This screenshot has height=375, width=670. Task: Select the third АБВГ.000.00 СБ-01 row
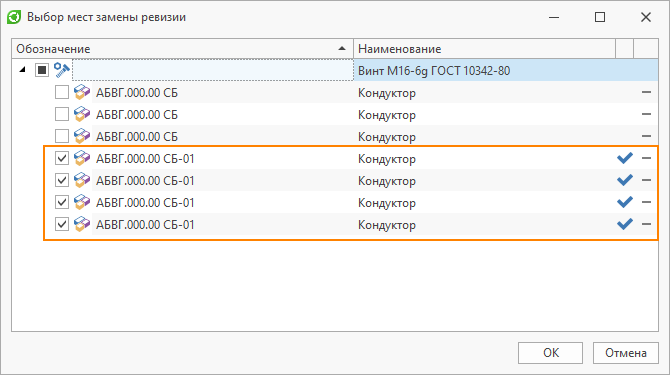point(350,202)
